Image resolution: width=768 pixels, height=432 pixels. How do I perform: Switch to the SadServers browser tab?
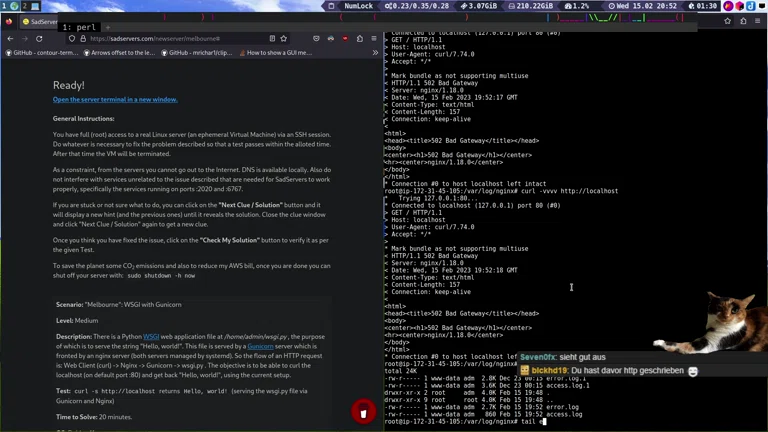click(40, 22)
